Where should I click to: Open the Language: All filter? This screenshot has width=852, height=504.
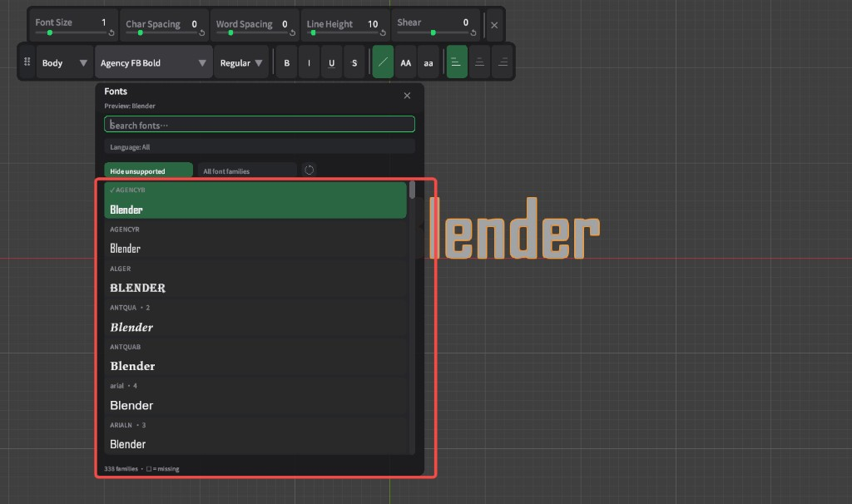(260, 146)
